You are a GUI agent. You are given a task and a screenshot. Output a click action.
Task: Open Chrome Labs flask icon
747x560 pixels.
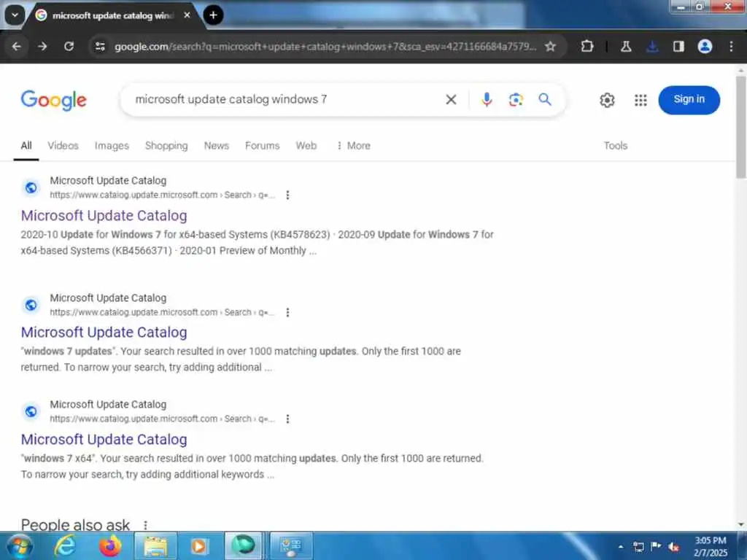(x=626, y=46)
